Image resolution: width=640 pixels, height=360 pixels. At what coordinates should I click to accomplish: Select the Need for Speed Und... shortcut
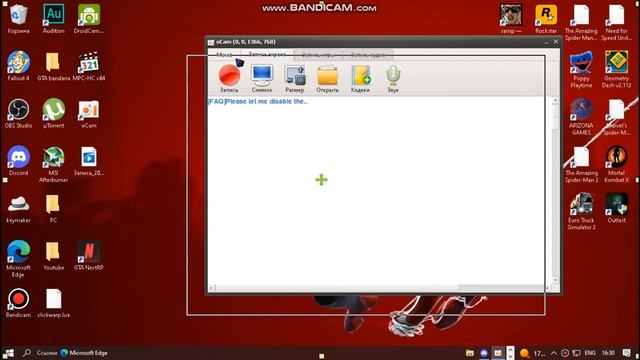point(616,22)
